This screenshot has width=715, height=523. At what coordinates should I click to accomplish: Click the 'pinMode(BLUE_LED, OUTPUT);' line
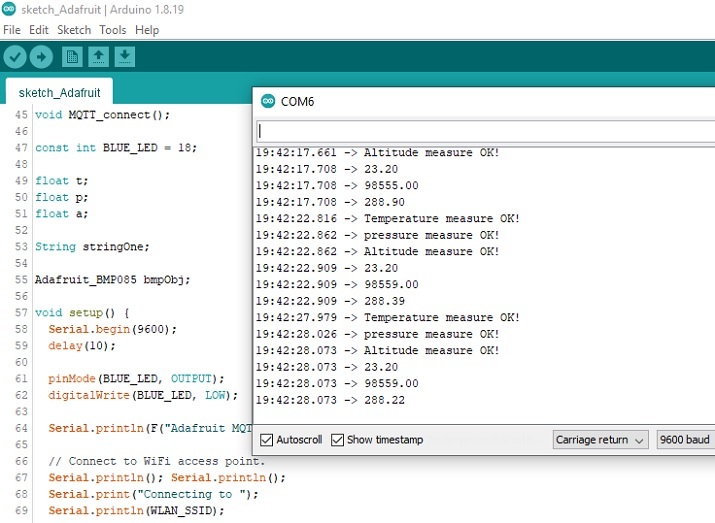[x=136, y=378]
